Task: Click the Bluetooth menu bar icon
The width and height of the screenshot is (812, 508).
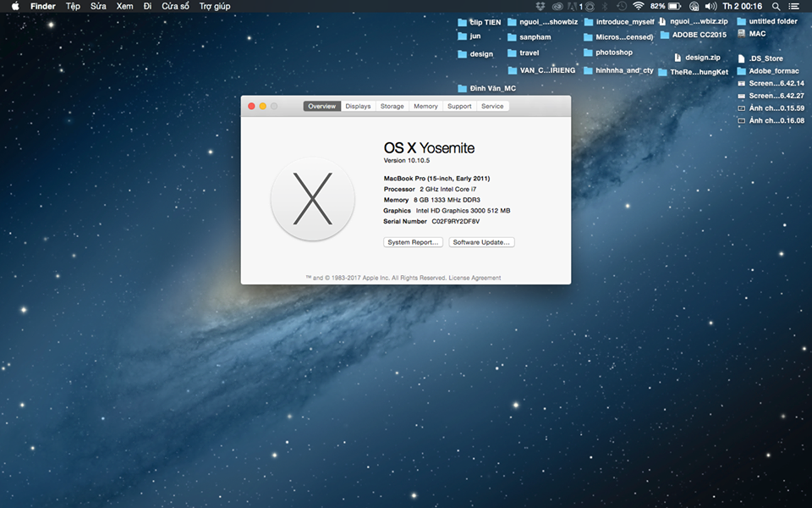Action: (605, 6)
